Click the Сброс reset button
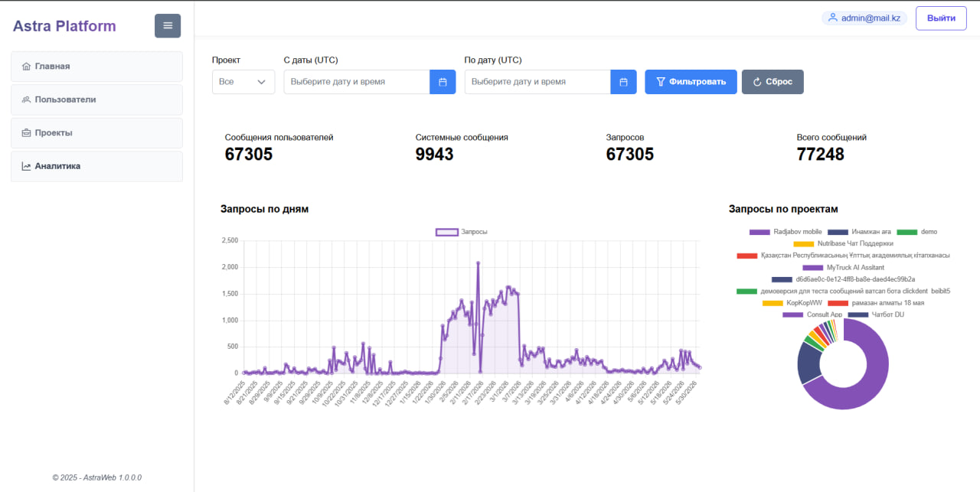 773,82
